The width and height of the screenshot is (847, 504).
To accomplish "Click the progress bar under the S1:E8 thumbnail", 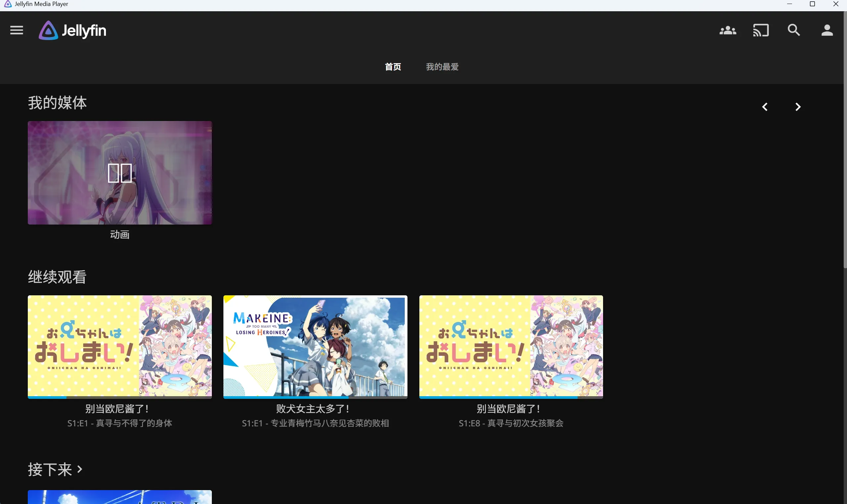I will pos(511,398).
